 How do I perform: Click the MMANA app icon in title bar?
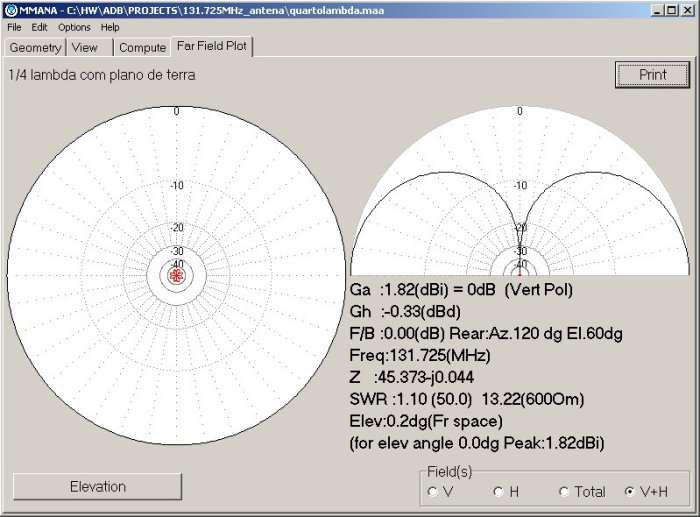(x=11, y=10)
